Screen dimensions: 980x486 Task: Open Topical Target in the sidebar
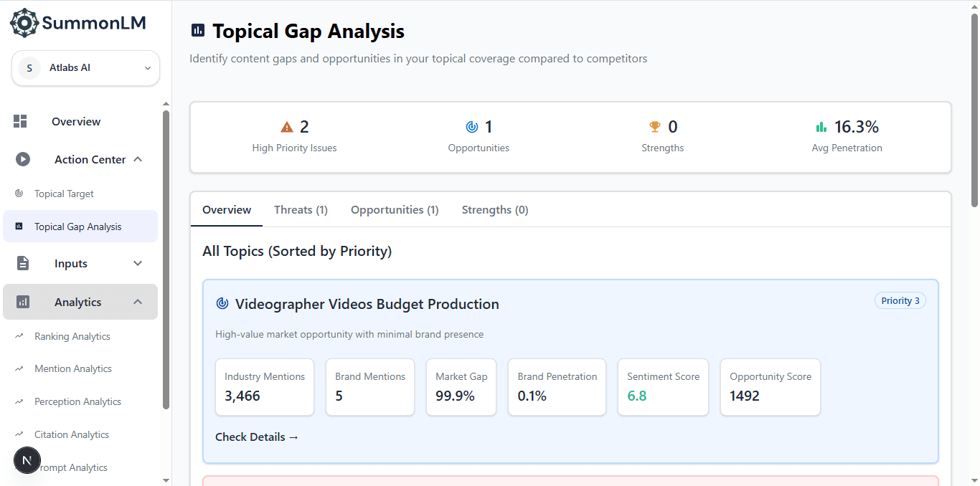pos(64,194)
